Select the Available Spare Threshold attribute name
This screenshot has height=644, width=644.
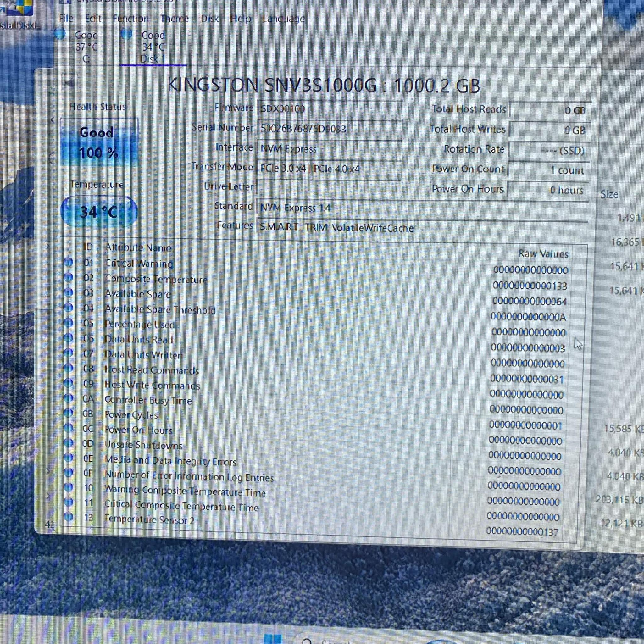pos(160,310)
